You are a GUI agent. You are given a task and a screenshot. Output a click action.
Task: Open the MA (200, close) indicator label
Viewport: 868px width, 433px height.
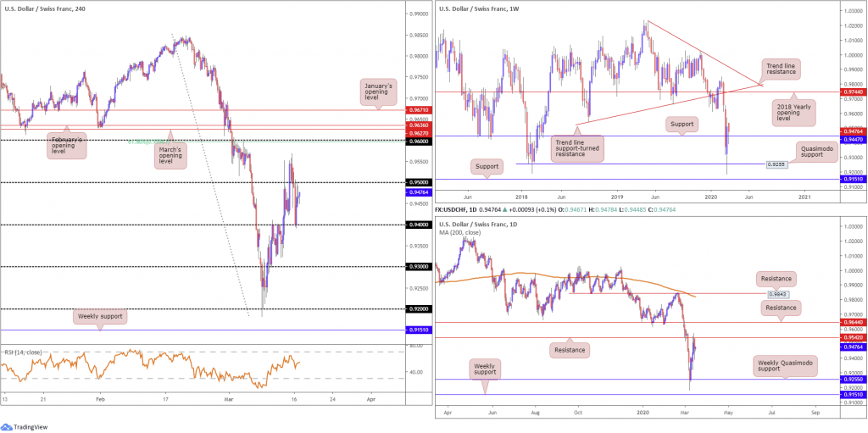tap(459, 232)
